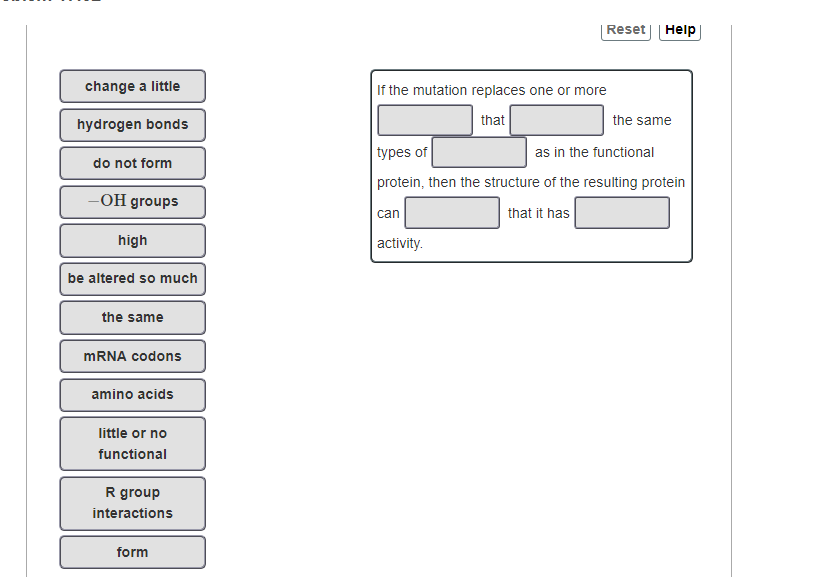
Task: Click the blank after the word 'can'
Action: 450,213
